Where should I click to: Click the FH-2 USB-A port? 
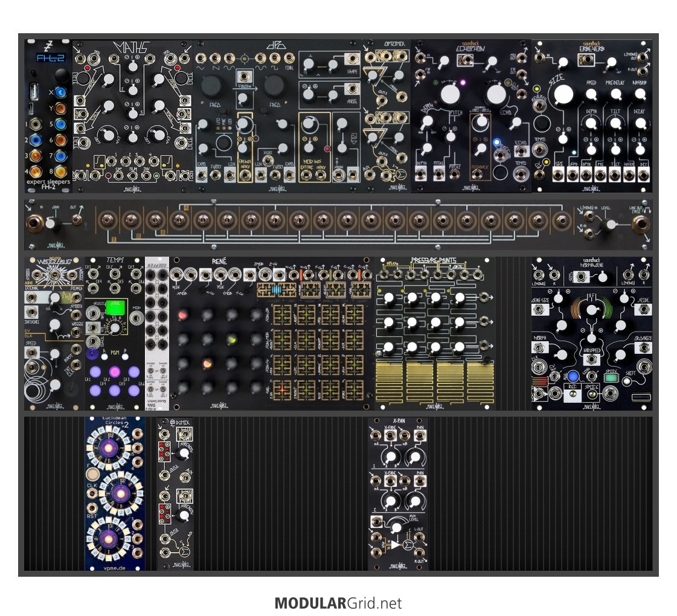(x=34, y=92)
